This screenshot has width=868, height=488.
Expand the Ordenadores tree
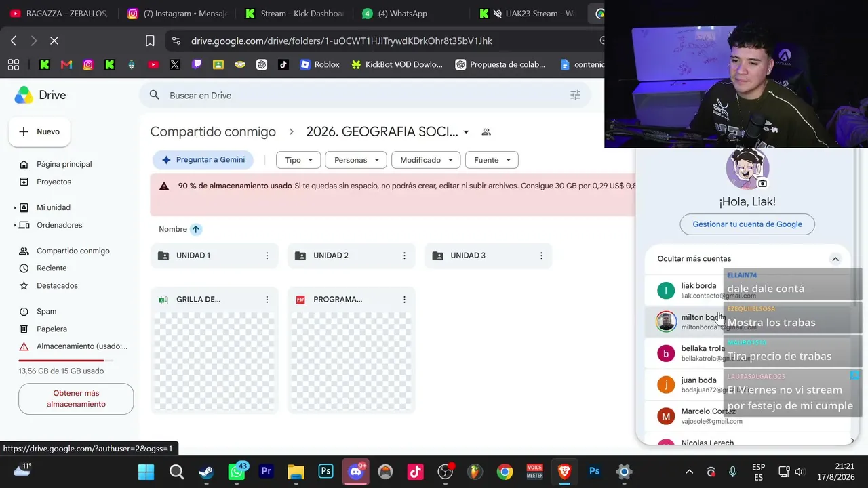click(x=15, y=225)
